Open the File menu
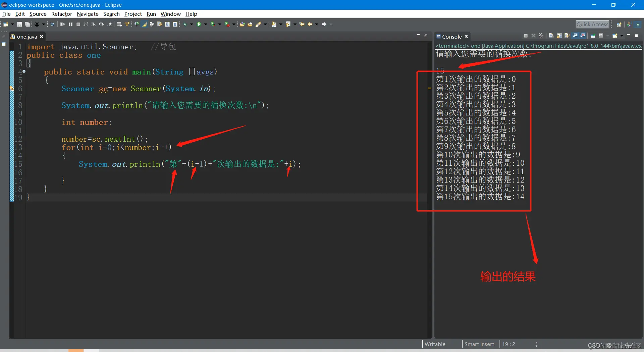This screenshot has height=352, width=644. click(x=6, y=14)
